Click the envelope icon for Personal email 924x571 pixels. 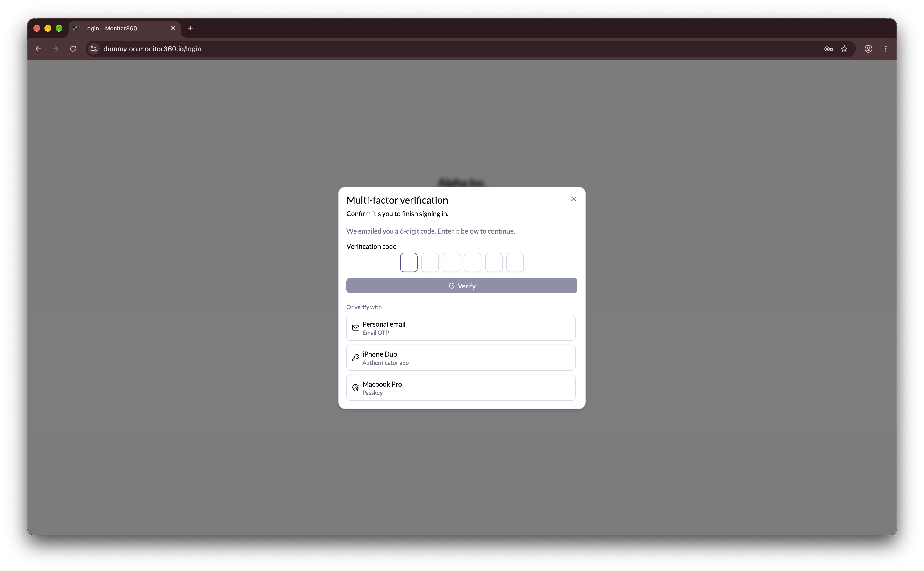[355, 328]
